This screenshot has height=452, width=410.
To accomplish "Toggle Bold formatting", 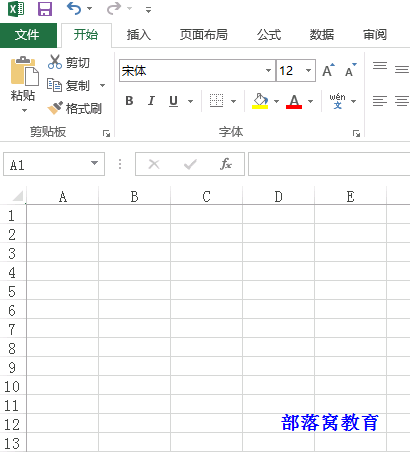I will [129, 101].
